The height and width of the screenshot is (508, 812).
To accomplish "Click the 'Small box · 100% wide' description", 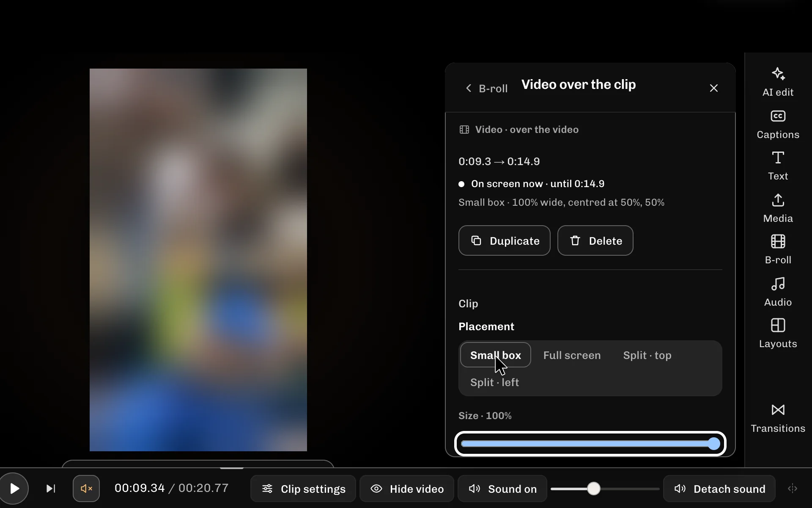I will point(561,202).
